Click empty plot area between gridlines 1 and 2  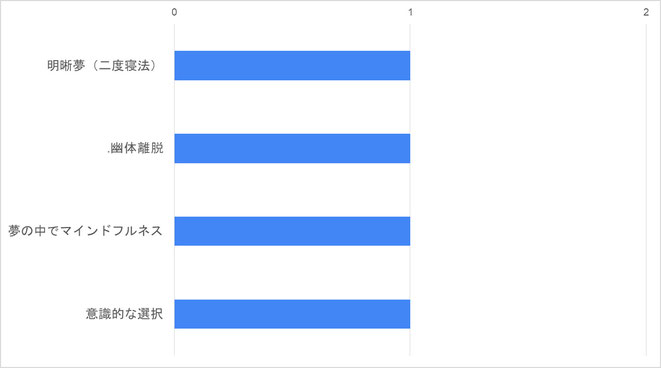[528, 190]
